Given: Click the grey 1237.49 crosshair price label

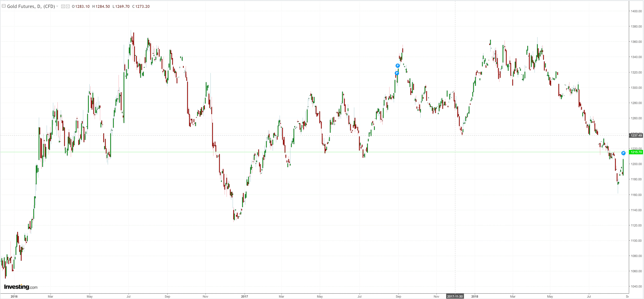Looking at the screenshot, I should point(636,135).
